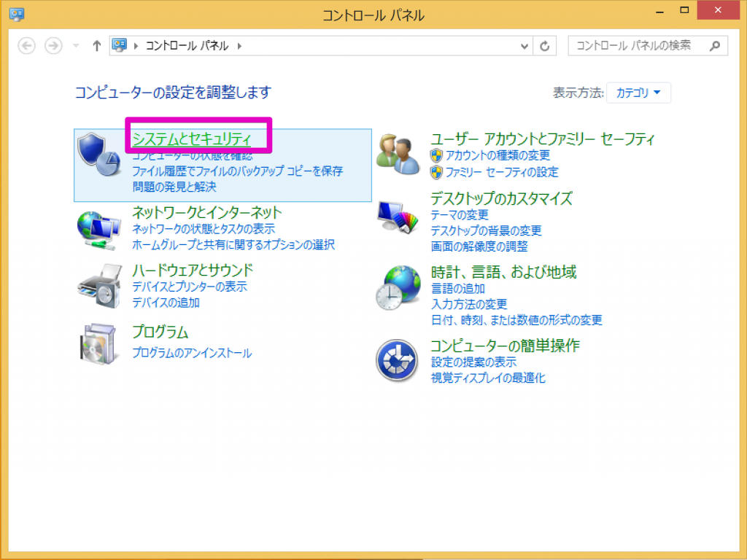
Task: Click the Desktop customization monitor icon
Action: (x=398, y=217)
